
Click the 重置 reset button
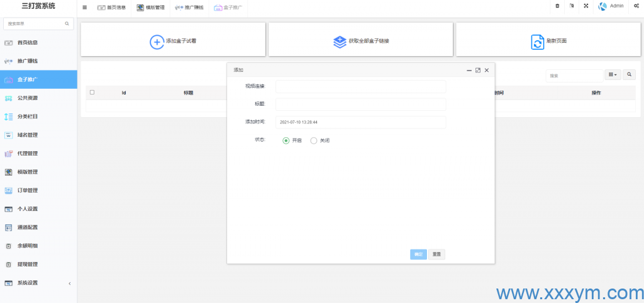(x=436, y=254)
